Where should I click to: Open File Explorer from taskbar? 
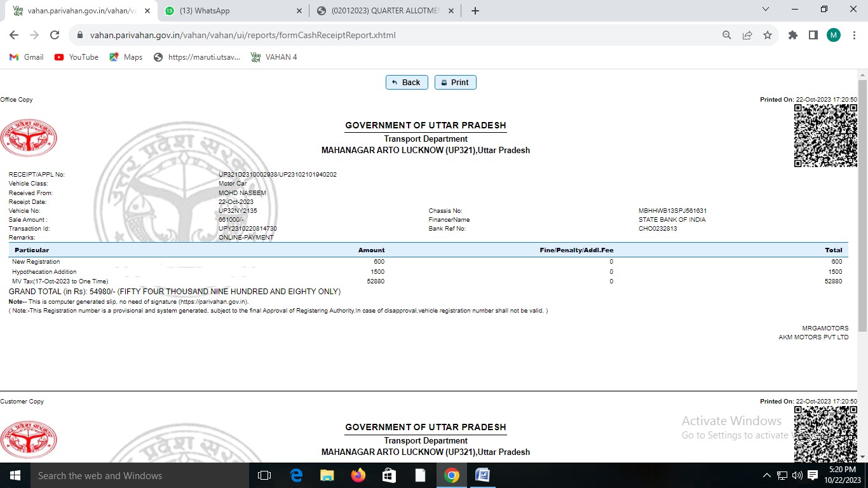coord(327,475)
